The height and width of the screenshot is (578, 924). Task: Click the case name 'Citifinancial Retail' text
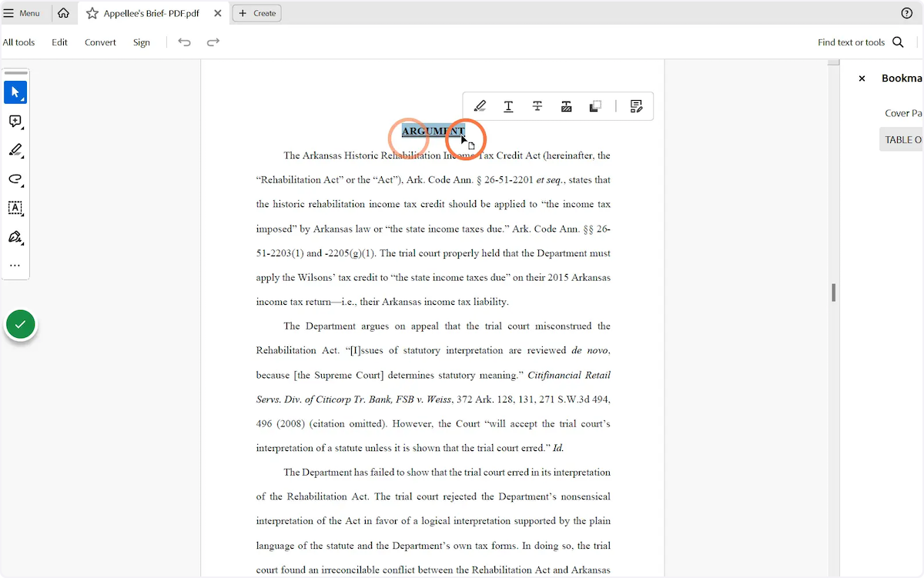point(569,375)
